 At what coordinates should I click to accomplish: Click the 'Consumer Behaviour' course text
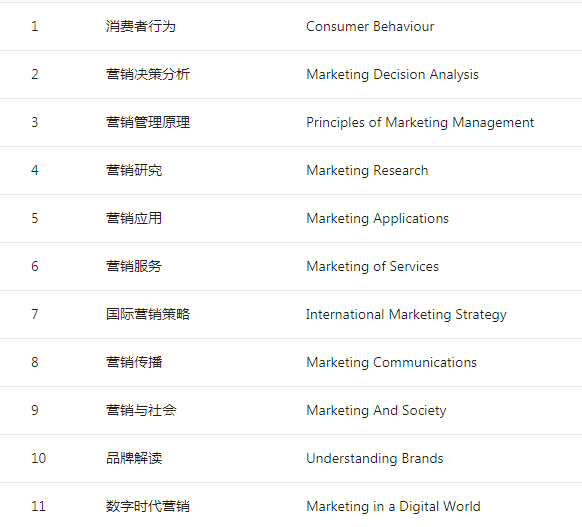pyautogui.click(x=370, y=26)
